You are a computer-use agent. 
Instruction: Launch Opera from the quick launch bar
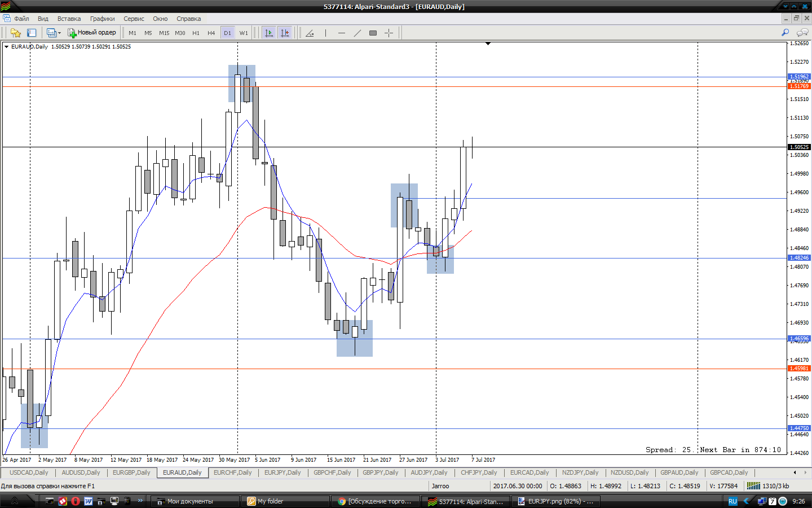point(76,501)
